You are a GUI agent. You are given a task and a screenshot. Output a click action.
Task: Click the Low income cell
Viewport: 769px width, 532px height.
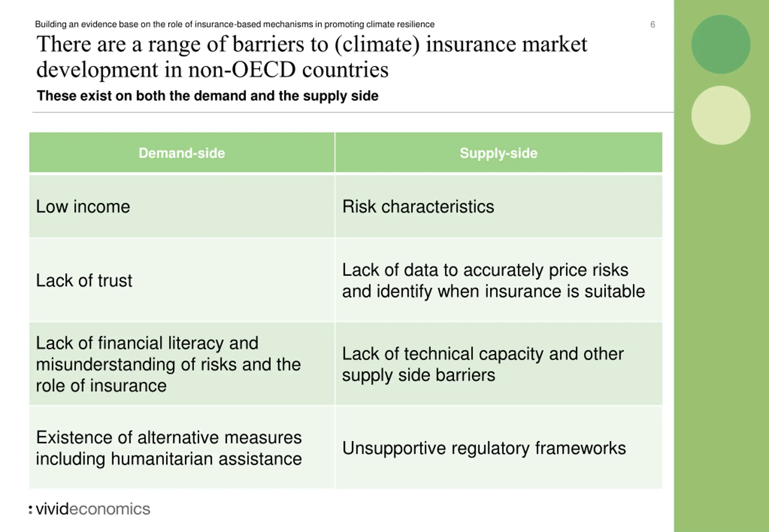pos(182,206)
